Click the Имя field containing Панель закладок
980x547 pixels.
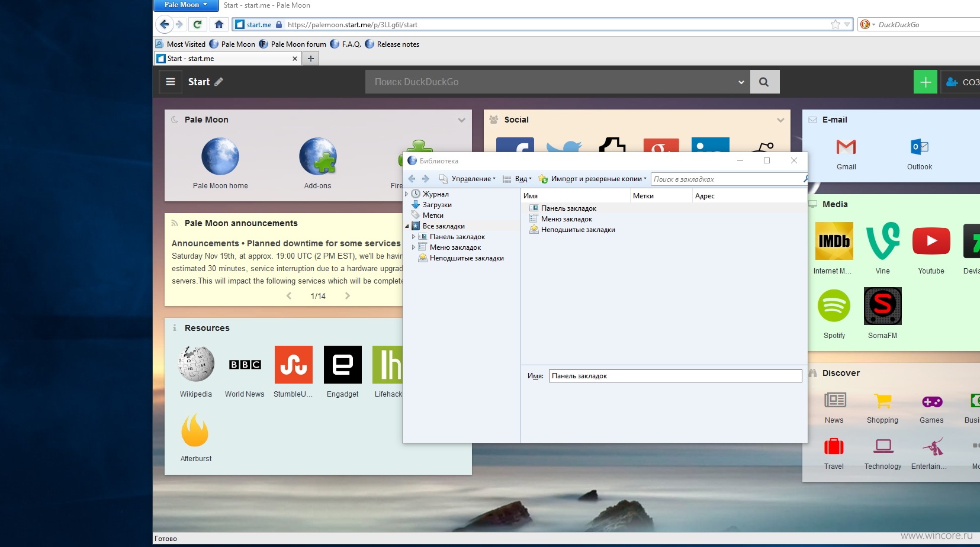(x=675, y=376)
